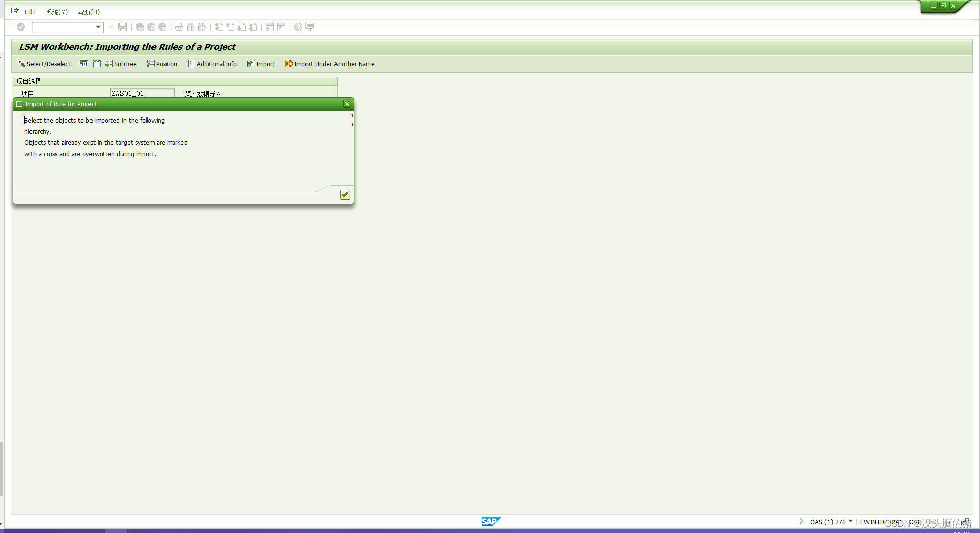This screenshot has width=980, height=533.
Task: Click the Find Next binoculars icon
Action: tap(202, 27)
